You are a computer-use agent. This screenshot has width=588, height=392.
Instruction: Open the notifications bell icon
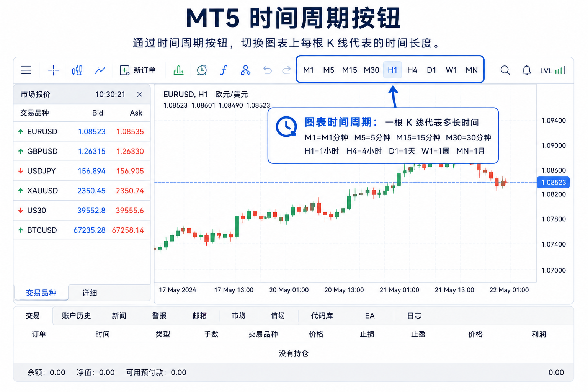pyautogui.click(x=526, y=70)
